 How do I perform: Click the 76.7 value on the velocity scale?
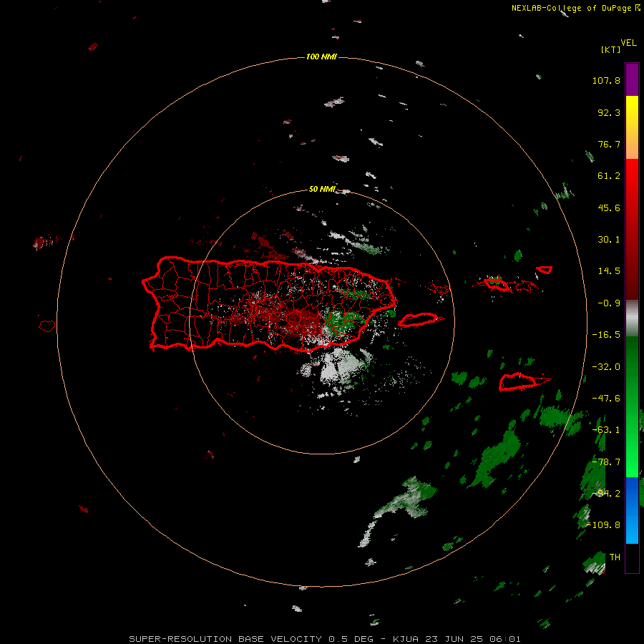point(609,144)
